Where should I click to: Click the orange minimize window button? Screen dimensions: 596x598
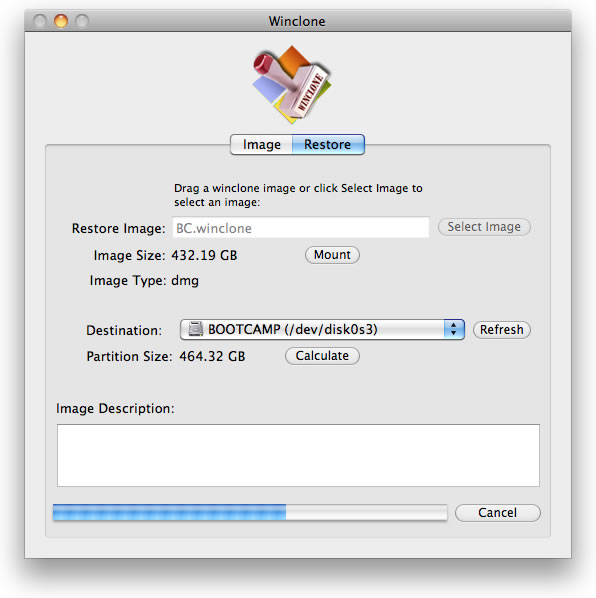pos(61,21)
